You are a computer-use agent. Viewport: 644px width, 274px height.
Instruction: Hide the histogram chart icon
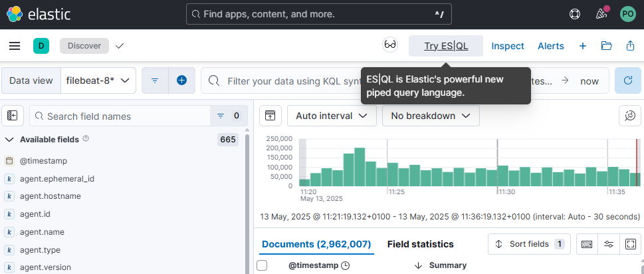click(270, 116)
